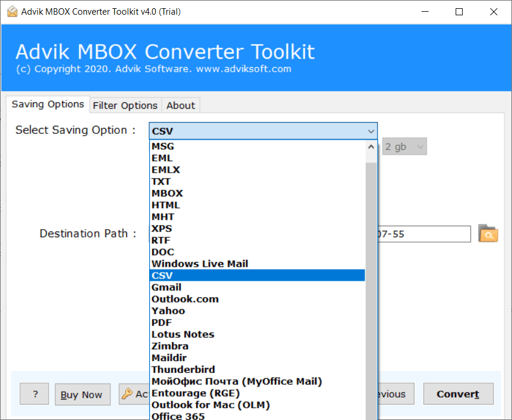Click the question mark help button
The image size is (512, 420).
pyautogui.click(x=35, y=394)
